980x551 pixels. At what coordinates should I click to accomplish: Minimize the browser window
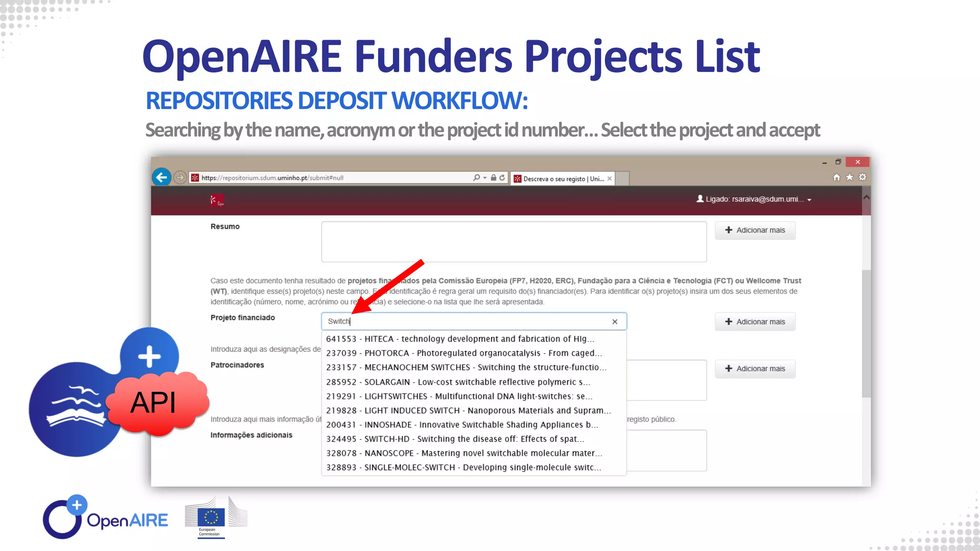(824, 162)
